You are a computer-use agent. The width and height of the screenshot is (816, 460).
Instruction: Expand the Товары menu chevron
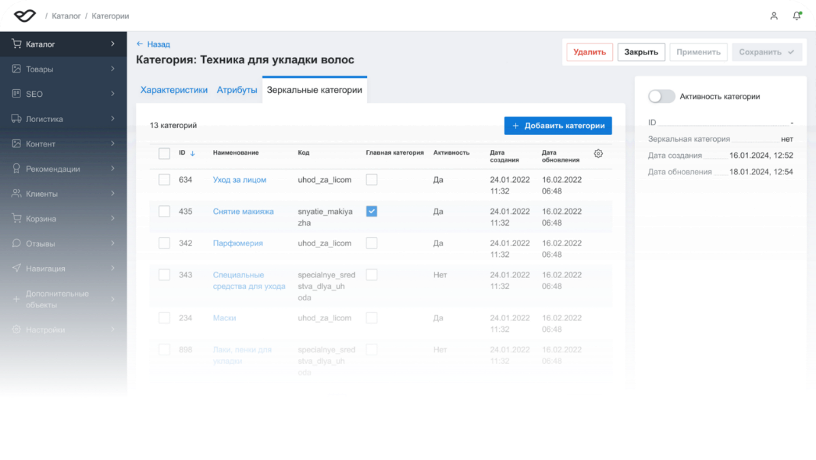(112, 69)
